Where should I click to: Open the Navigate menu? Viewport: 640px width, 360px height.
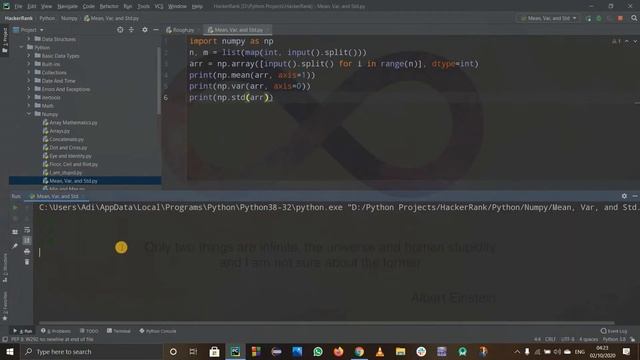pyautogui.click(x=67, y=6)
